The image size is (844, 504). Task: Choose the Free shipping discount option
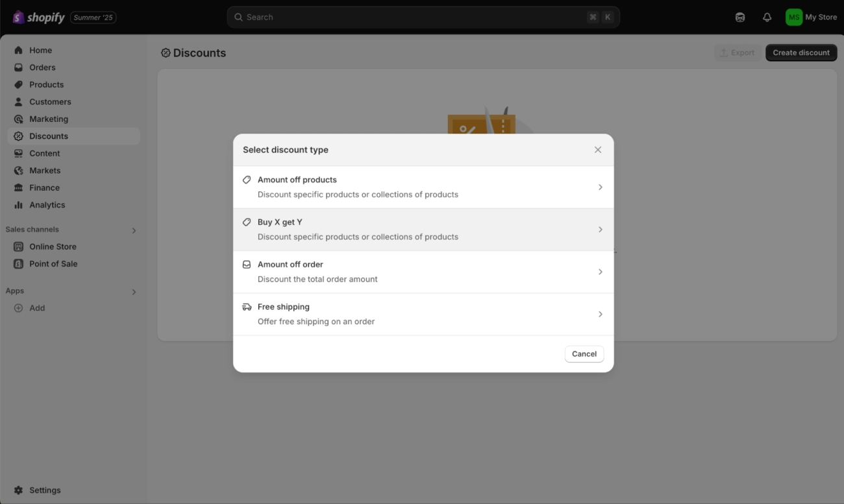[423, 314]
